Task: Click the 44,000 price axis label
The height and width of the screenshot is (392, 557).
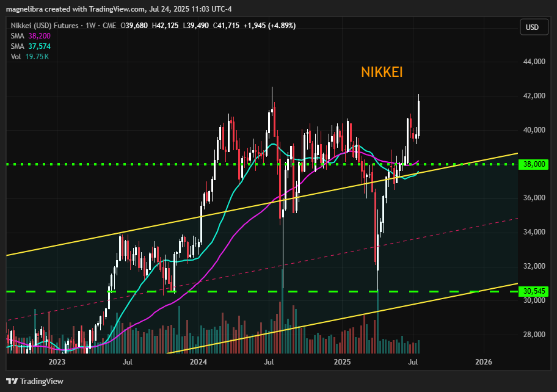Action: 534,62
